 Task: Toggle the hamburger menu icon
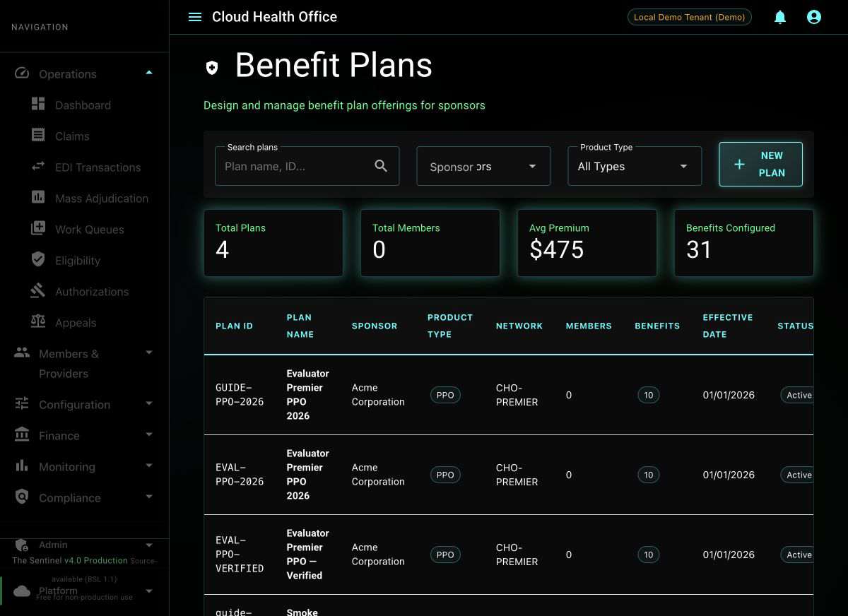(195, 17)
